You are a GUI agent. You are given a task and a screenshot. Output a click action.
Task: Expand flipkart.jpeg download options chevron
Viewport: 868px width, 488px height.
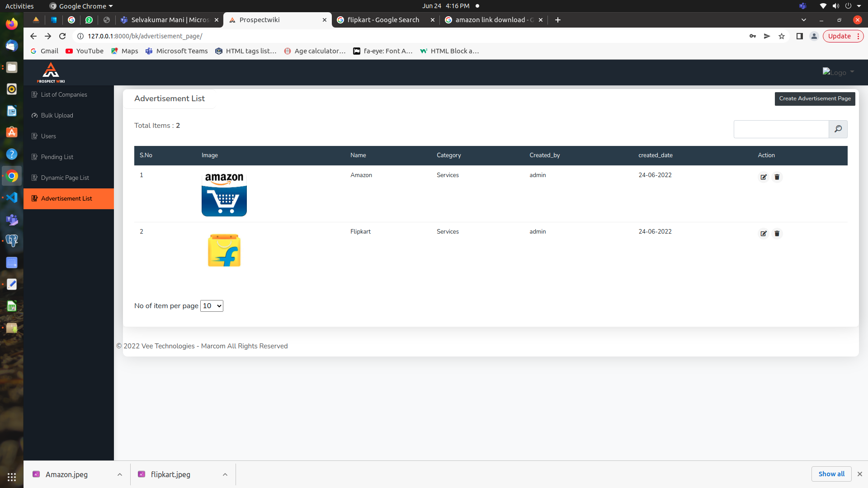tap(225, 474)
